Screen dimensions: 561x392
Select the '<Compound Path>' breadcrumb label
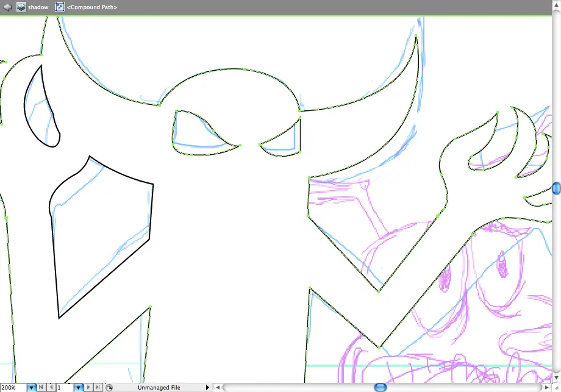pos(92,7)
